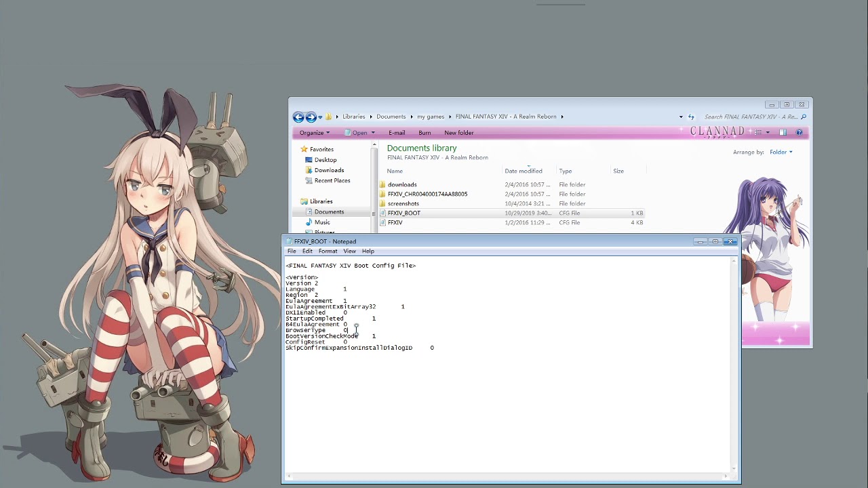Viewport: 868px width, 488px height.
Task: Expand arrow after Documents breadcrumb
Action: point(412,117)
